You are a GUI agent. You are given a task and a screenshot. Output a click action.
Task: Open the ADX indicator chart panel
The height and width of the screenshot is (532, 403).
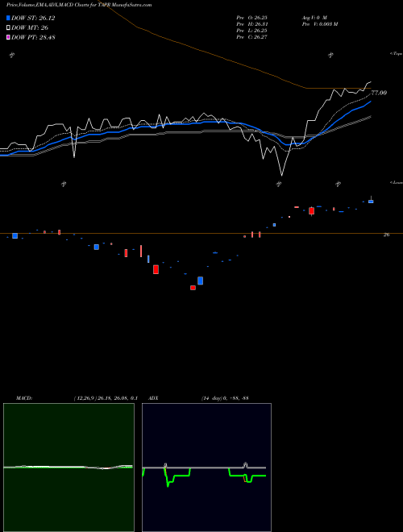(206, 468)
